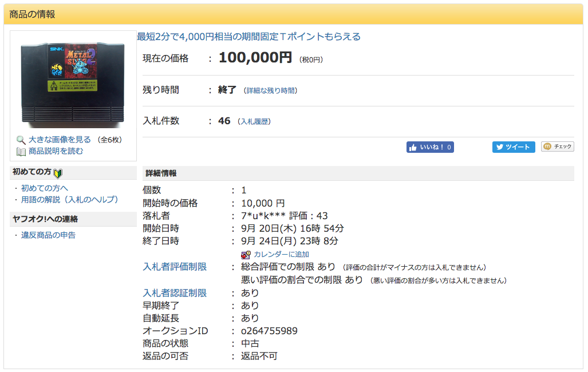This screenshot has width=588, height=372.
Task: Open the 入札履歴 bid history link
Action: [x=254, y=121]
